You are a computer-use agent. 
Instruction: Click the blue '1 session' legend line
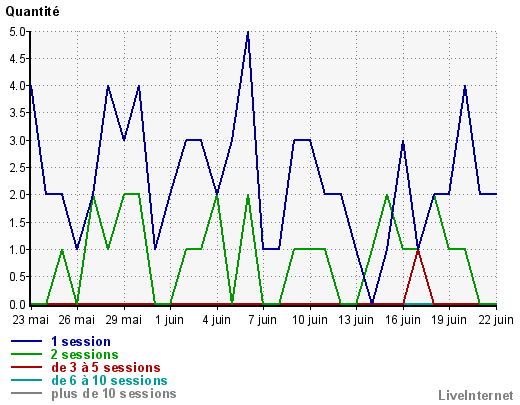tap(27, 341)
